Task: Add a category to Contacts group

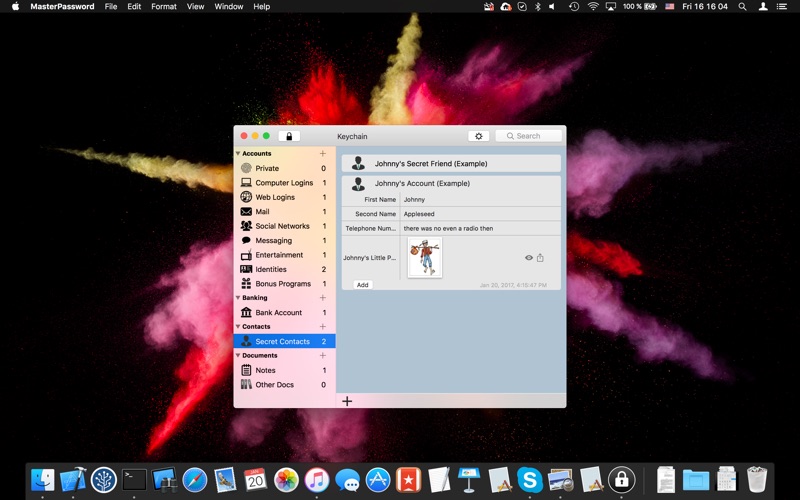Action: (322, 327)
